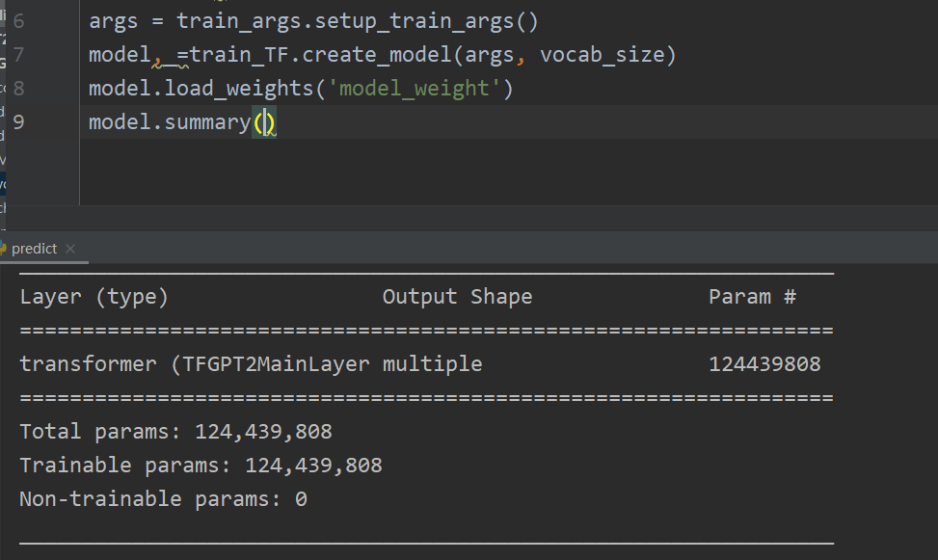Click the "Layer (type)" column header
This screenshot has height=560, width=938.
tap(94, 297)
